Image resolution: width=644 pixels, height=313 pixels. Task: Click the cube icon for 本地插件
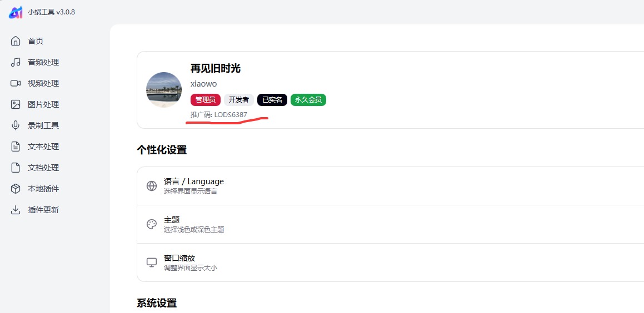coord(16,189)
